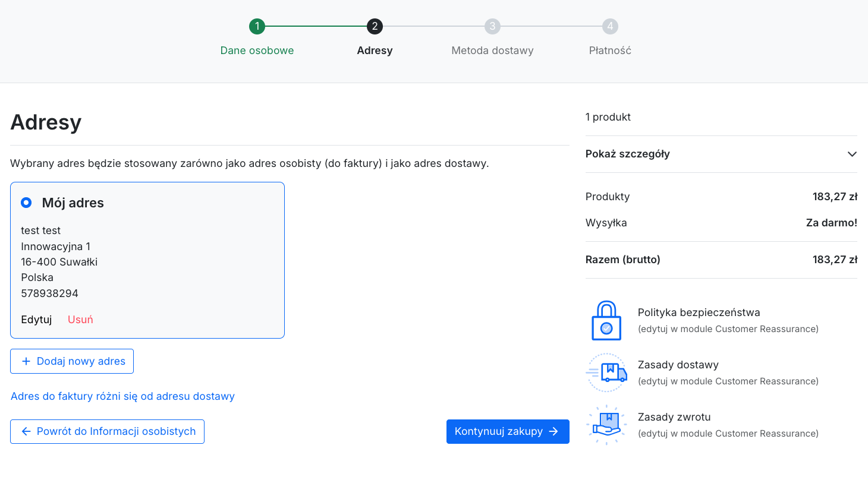Click the 16-400 Suwałki address line
Image resolution: width=868 pixels, height=483 pixels.
(x=59, y=262)
